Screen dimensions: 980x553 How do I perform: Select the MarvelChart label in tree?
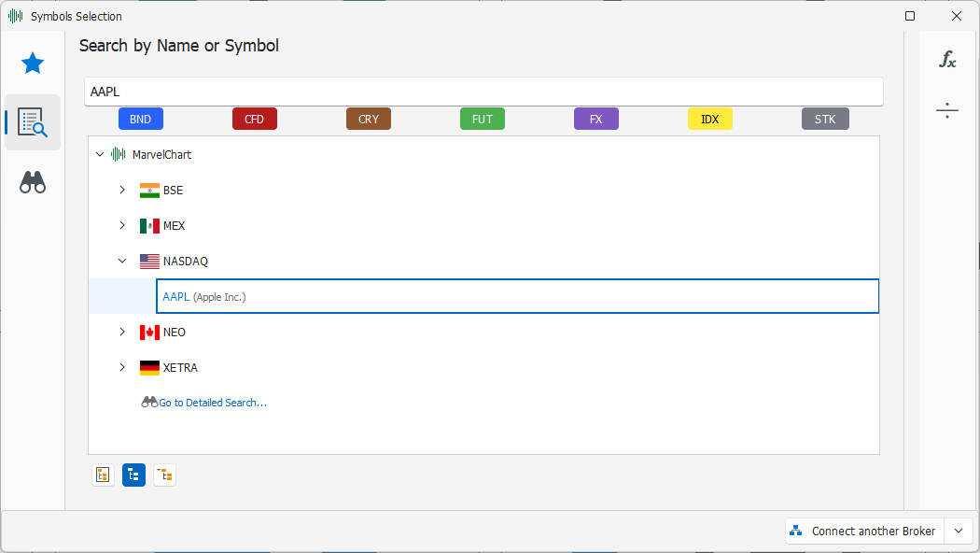(x=161, y=154)
